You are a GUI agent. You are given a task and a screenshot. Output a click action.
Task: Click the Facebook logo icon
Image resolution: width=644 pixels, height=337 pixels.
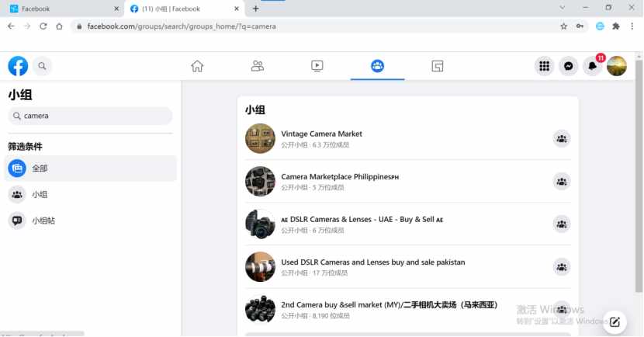pos(18,66)
